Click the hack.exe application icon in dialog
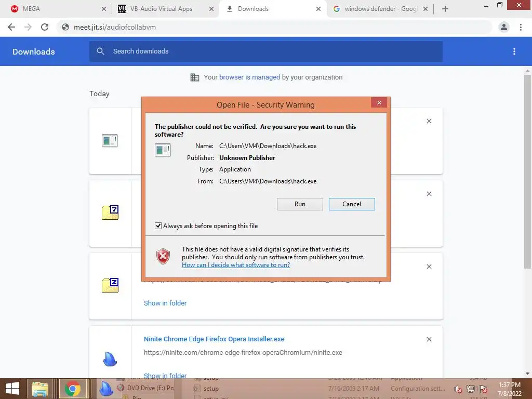This screenshot has width=532, height=399. (x=163, y=150)
